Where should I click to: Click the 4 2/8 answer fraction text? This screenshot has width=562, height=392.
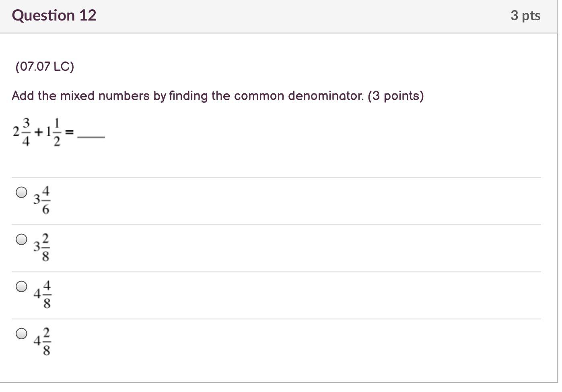42,342
